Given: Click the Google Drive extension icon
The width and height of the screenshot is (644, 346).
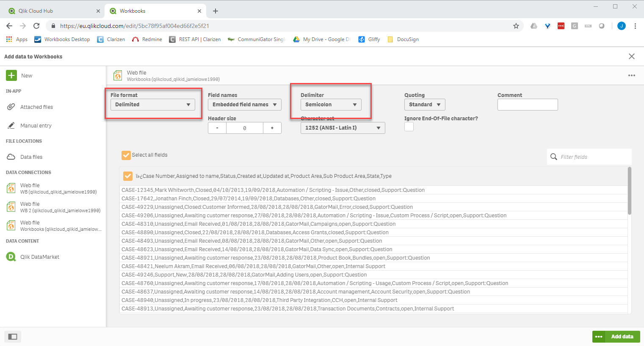Looking at the screenshot, I should (x=534, y=26).
